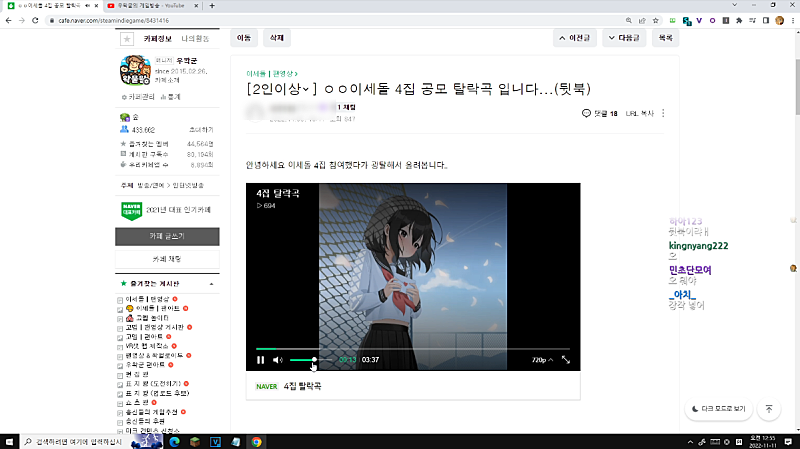Toggle 다크 모드로 보기 dark mode
Viewport: 800px width, 449px height.
(718, 409)
